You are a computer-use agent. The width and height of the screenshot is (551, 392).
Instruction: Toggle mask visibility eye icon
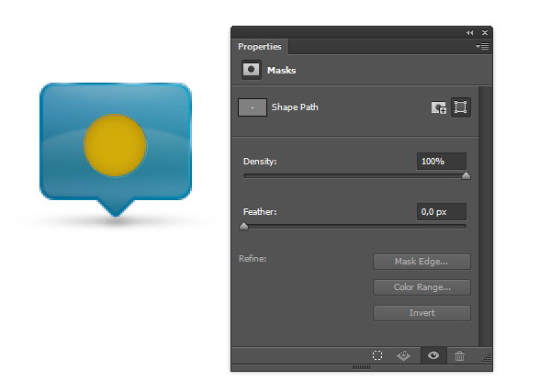(x=433, y=355)
